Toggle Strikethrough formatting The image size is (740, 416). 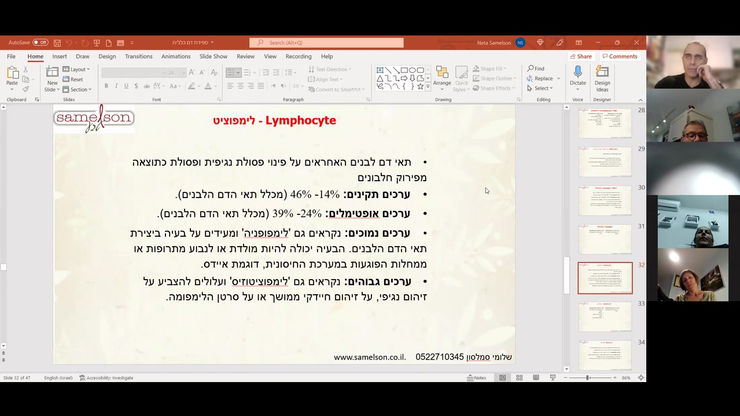pos(147,86)
